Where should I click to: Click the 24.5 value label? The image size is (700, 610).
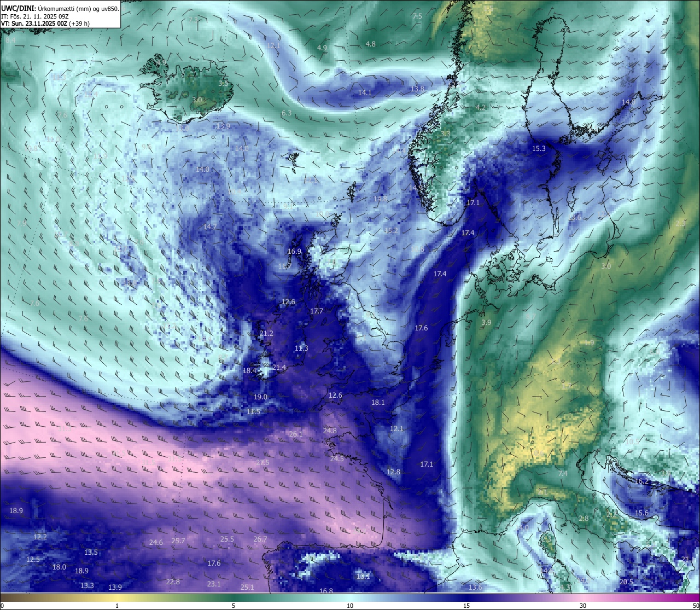pyautogui.click(x=337, y=458)
